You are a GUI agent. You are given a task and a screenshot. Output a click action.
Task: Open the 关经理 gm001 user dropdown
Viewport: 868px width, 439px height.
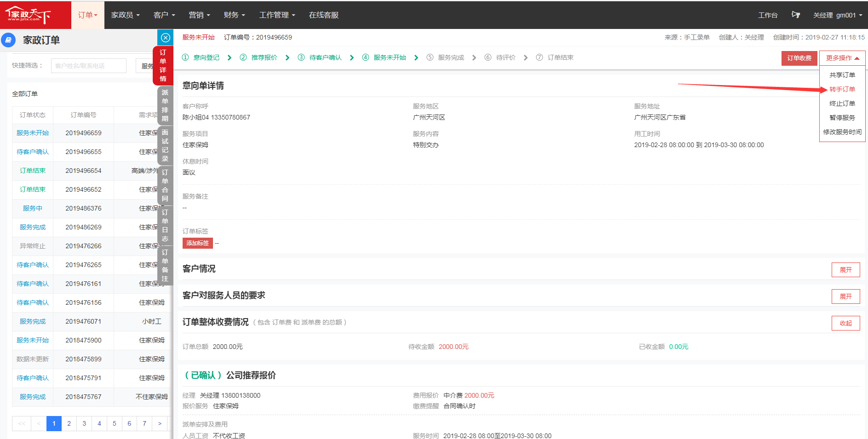coord(838,15)
